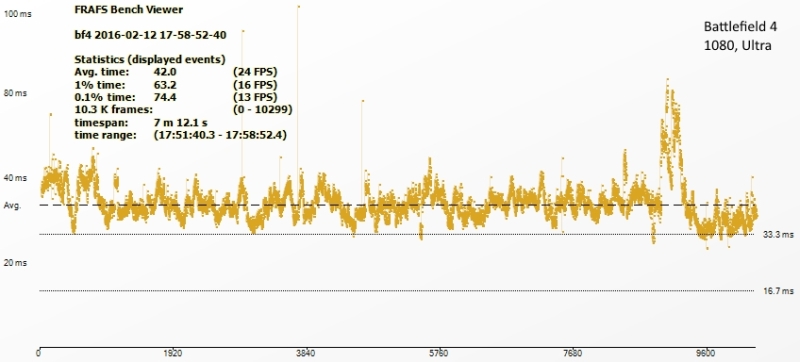Click the x-axis tick labeled 9600
This screenshot has height=362, width=800.
[707, 353]
